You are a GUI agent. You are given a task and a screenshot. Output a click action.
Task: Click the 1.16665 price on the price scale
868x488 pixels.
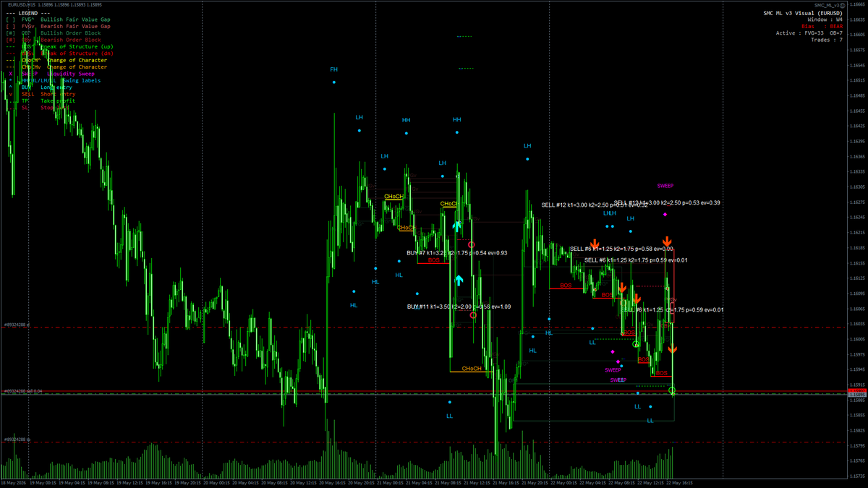pos(857,5)
